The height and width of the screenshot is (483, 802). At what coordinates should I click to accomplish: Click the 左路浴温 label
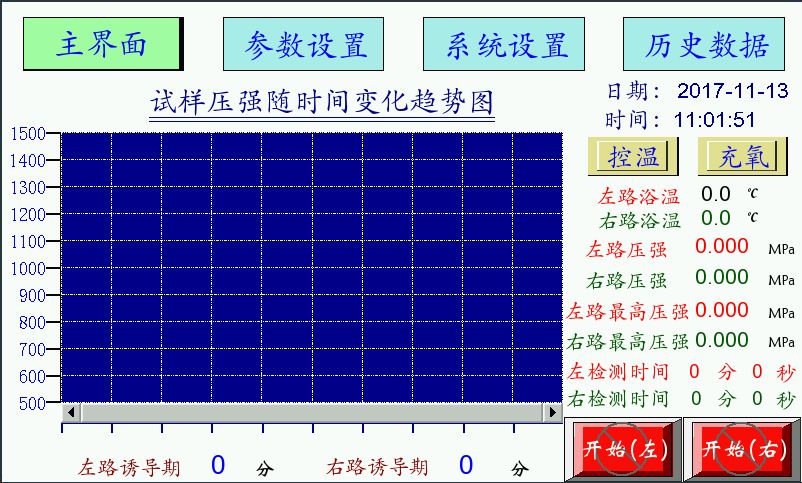tap(639, 196)
